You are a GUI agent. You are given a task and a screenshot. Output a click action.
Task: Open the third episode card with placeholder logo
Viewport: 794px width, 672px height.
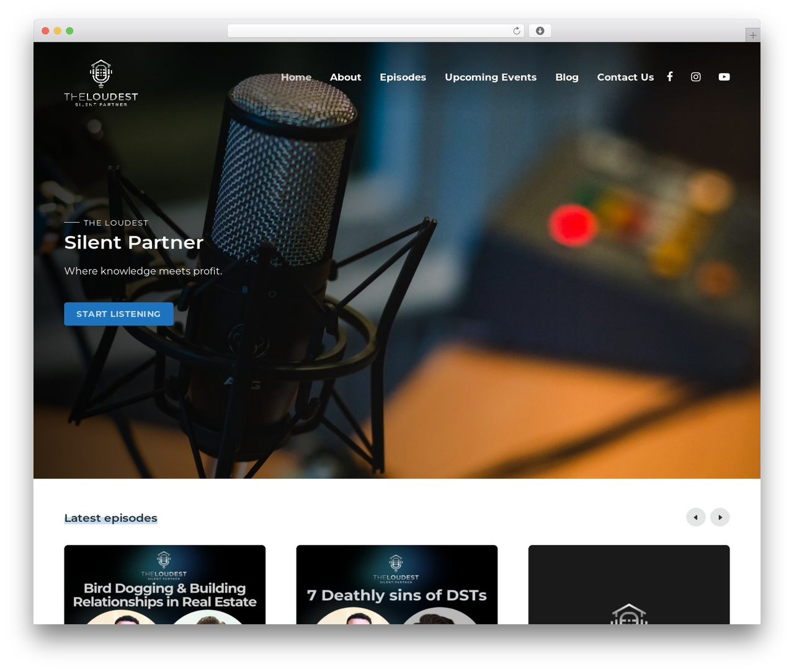pos(629,585)
